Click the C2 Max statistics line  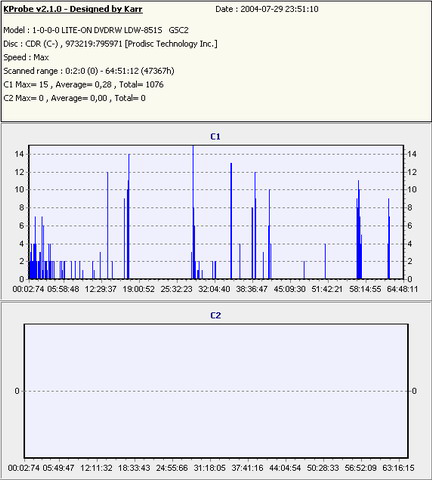74,98
